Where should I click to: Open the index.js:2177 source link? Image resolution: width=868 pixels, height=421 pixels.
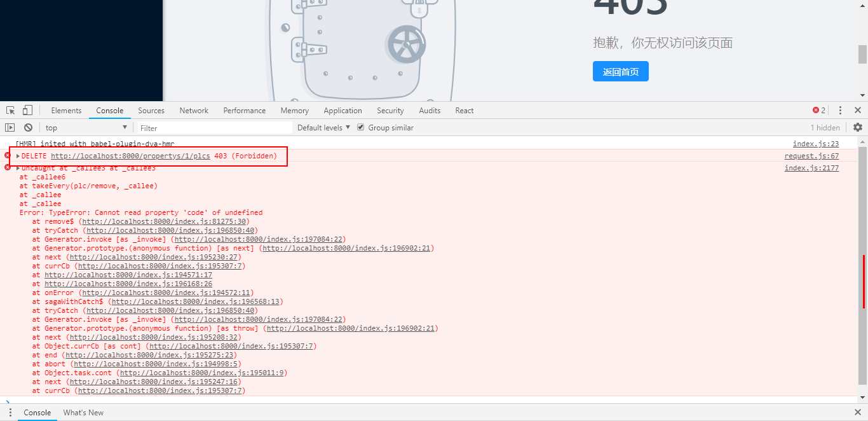point(811,168)
